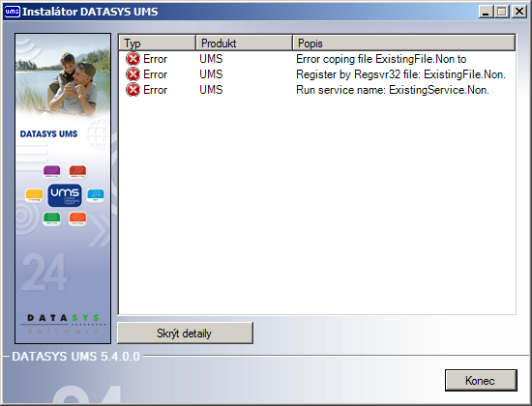Click the error icon beside the copying file row
Screen dimensions: 532x406
tap(133, 59)
